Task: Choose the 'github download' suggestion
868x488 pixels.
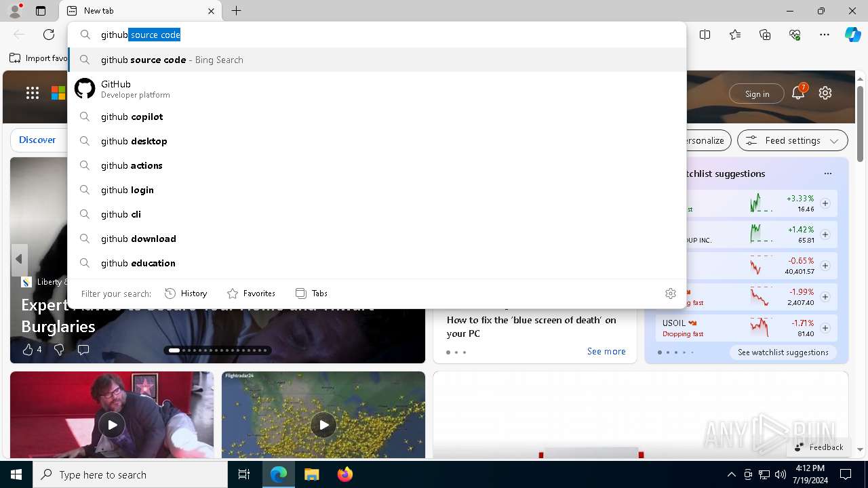Action: pyautogui.click(x=377, y=239)
